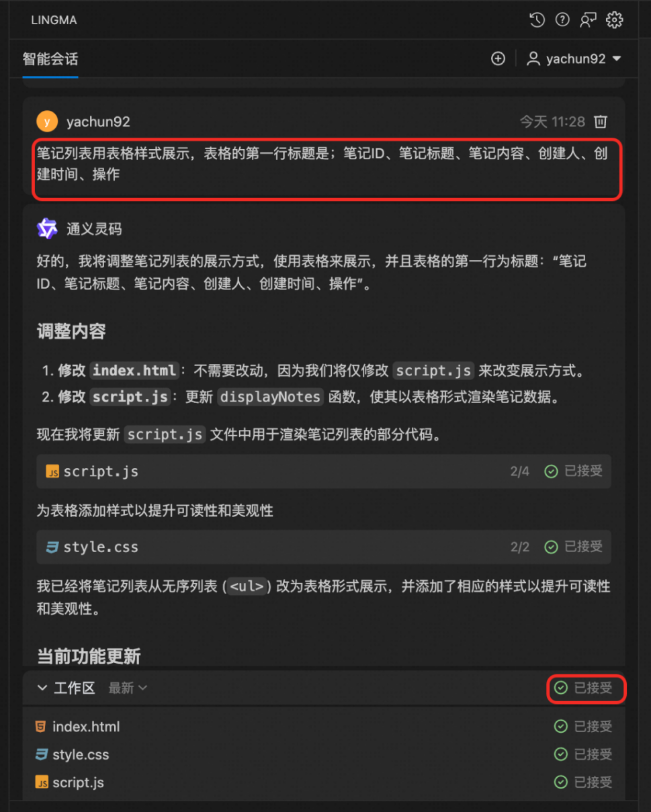
Task: Click 已接受 status on script.js card
Action: pyautogui.click(x=574, y=471)
